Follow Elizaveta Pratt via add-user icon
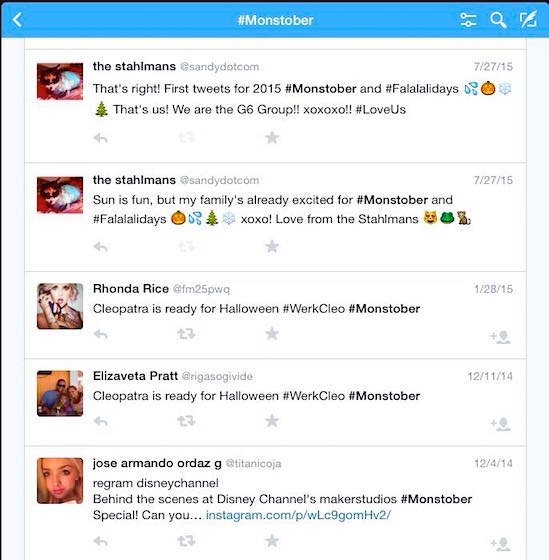The width and height of the screenshot is (549, 560). tap(500, 424)
